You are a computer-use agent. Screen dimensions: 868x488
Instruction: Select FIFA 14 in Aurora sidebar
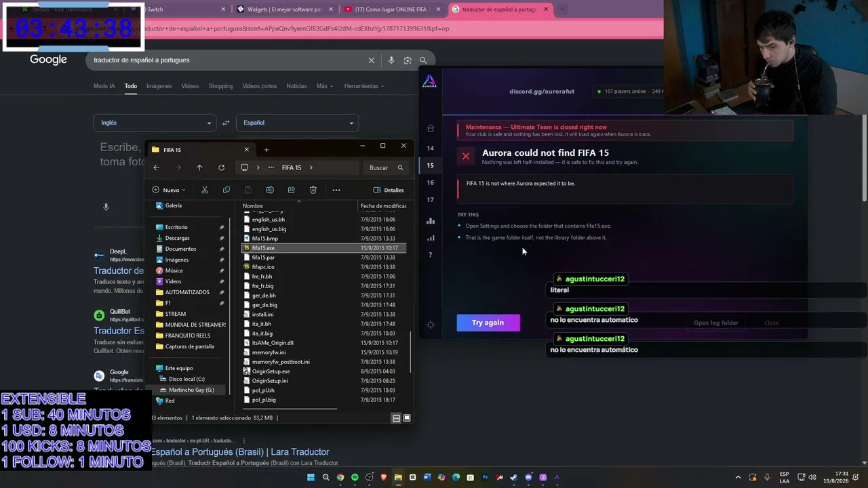pyautogui.click(x=430, y=148)
